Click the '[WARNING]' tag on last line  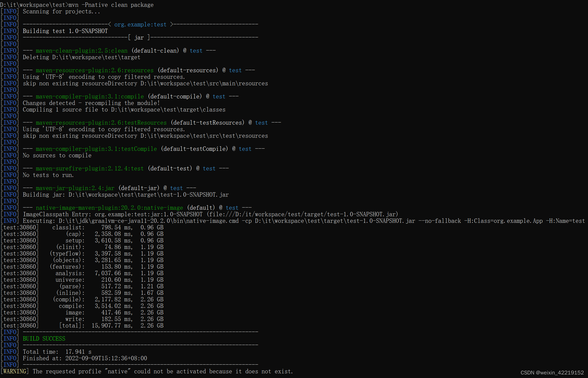[15, 371]
